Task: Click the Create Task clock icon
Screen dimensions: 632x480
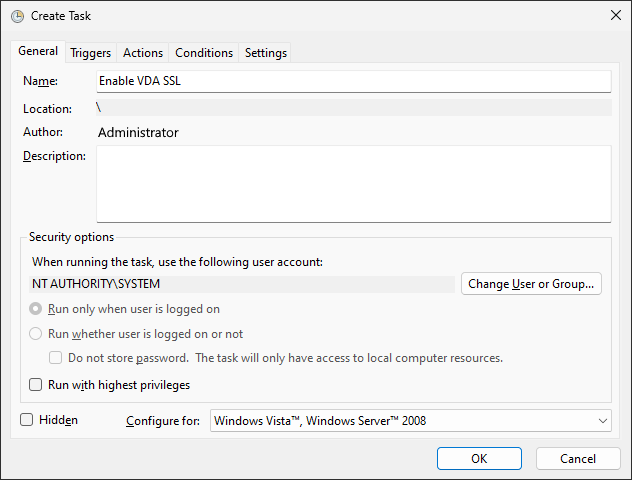Action: pos(17,16)
